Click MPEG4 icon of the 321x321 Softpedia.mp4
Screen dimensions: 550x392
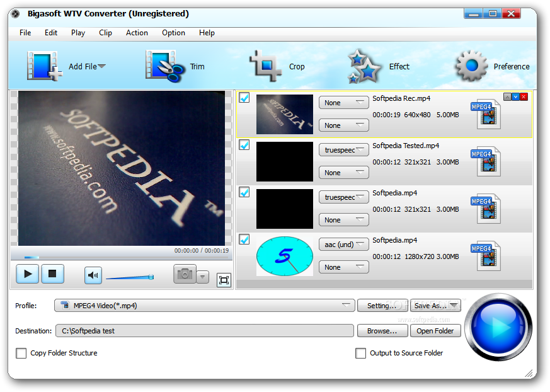486,209
